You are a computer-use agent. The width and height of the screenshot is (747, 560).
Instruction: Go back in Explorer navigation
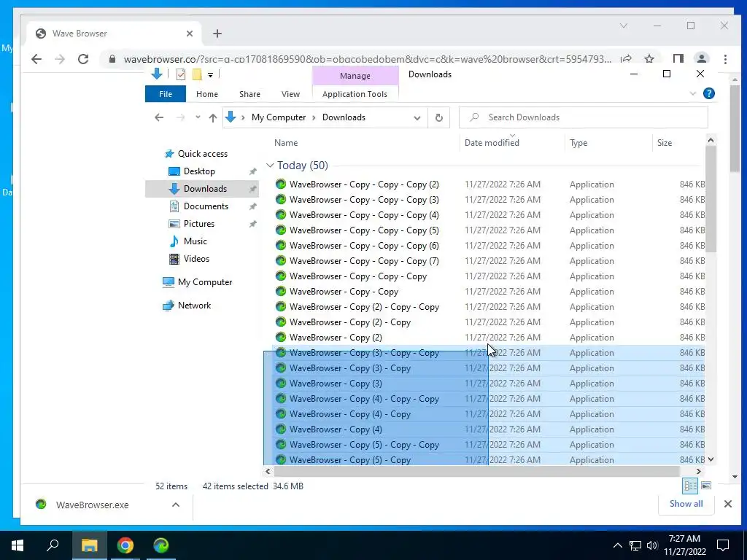coord(159,117)
